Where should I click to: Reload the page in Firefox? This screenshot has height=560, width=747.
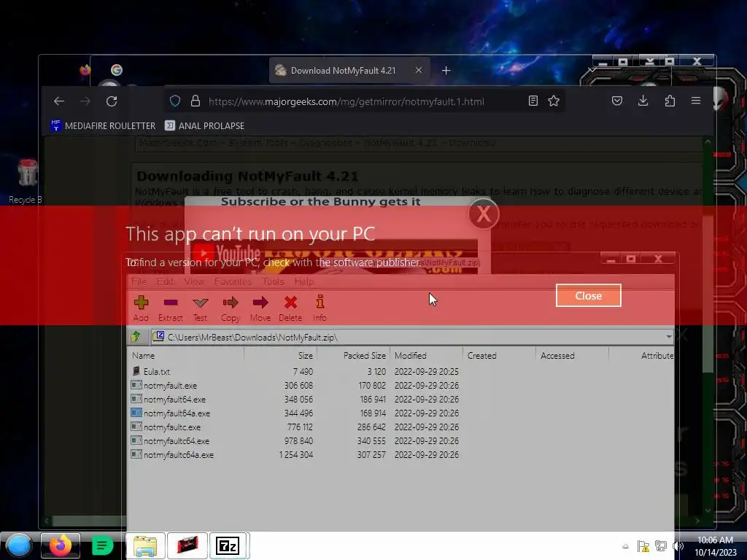click(x=112, y=101)
